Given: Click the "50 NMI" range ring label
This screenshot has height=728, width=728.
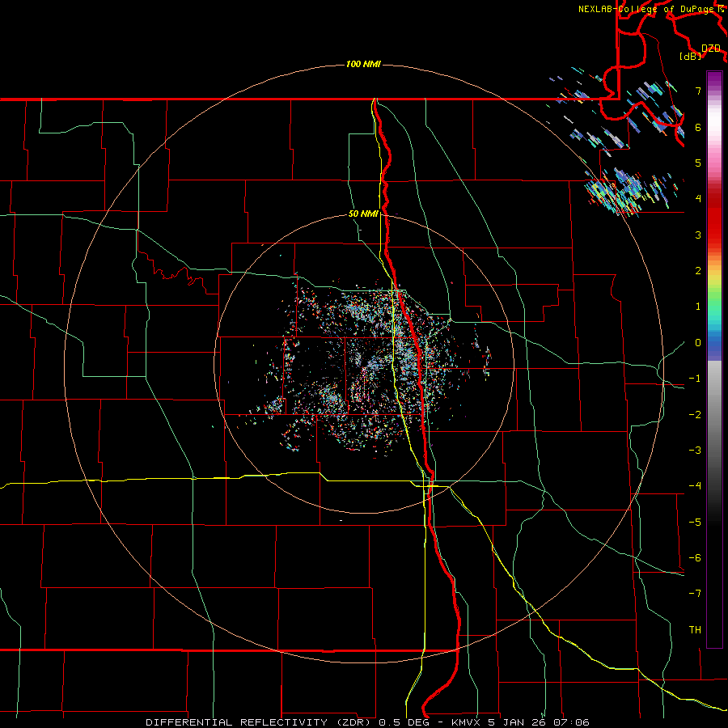Looking at the screenshot, I should 363,214.
